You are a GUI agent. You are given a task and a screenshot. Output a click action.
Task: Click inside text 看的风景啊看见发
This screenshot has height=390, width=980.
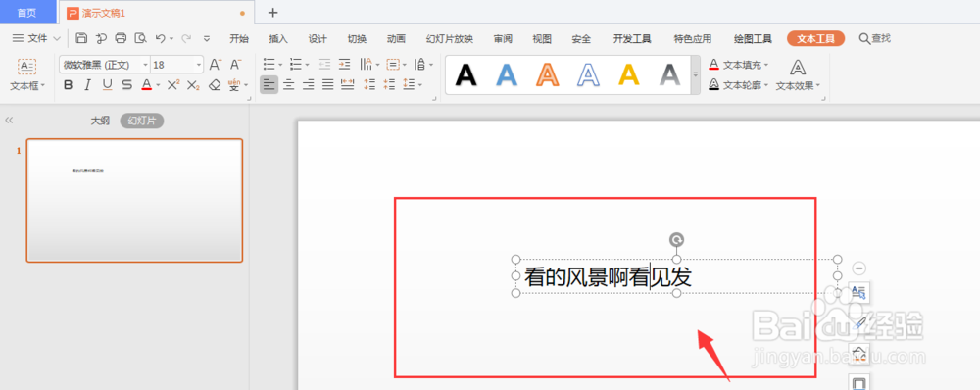pos(608,277)
